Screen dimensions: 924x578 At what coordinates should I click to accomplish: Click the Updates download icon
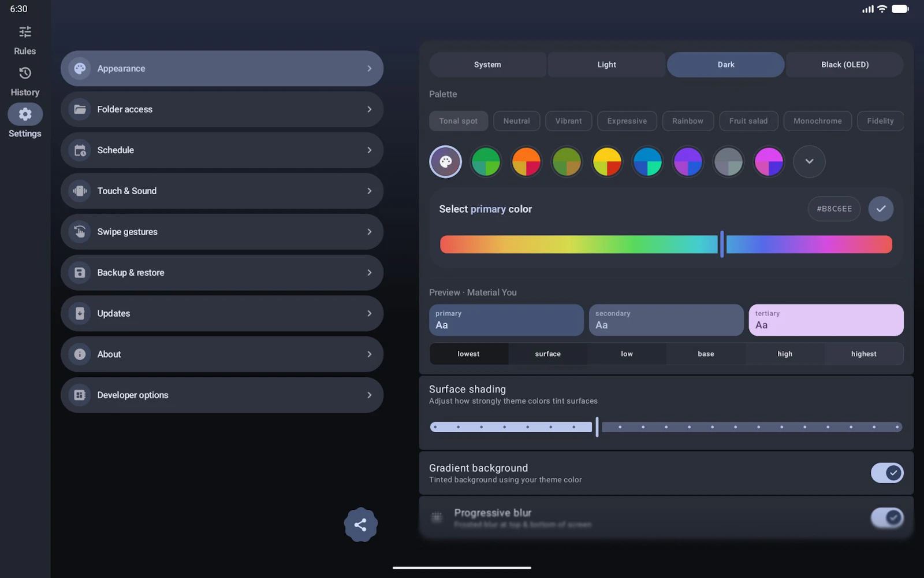[x=80, y=313]
